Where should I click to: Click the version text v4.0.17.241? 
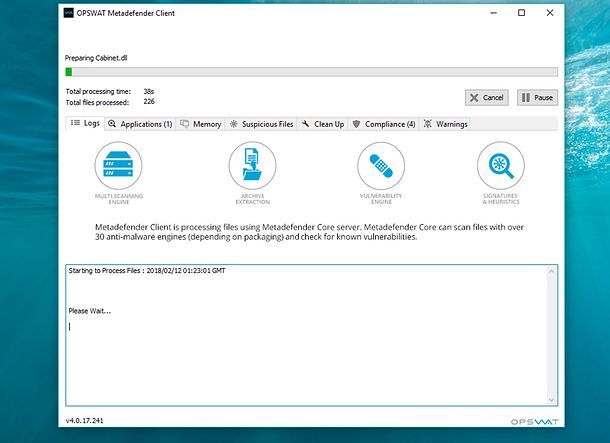(x=84, y=420)
